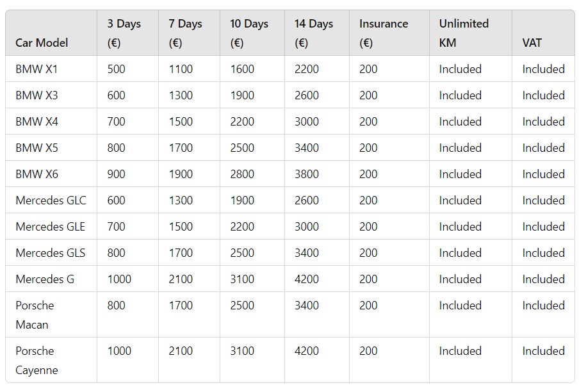Select the VAT column header
This screenshot has height=392, width=586.
pyautogui.click(x=532, y=43)
